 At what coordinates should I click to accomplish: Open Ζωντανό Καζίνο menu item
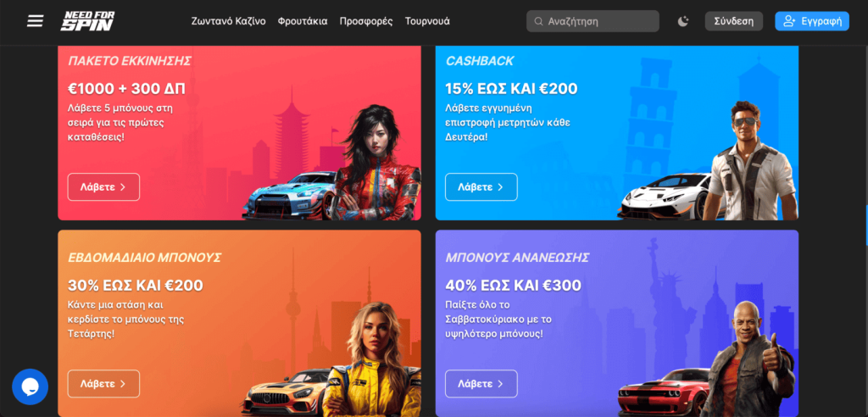[228, 21]
